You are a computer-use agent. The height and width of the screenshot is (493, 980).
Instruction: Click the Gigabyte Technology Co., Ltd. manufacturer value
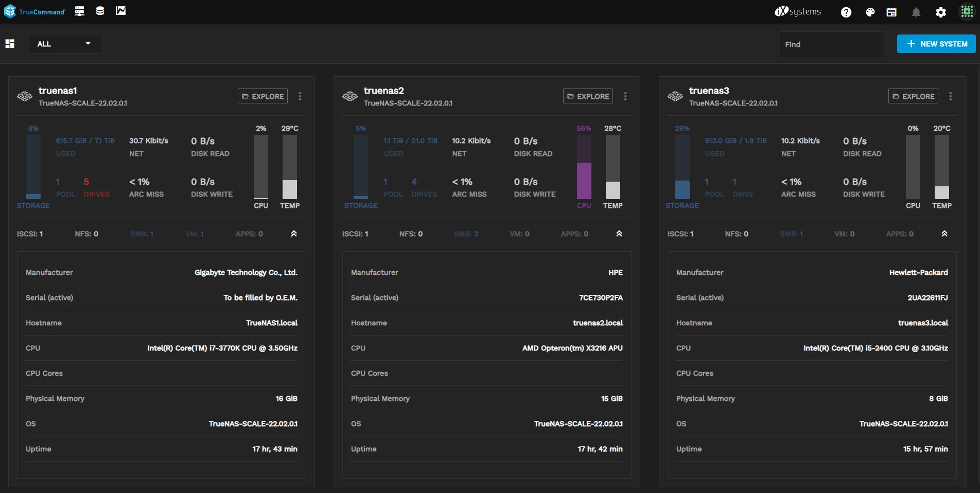pos(246,272)
